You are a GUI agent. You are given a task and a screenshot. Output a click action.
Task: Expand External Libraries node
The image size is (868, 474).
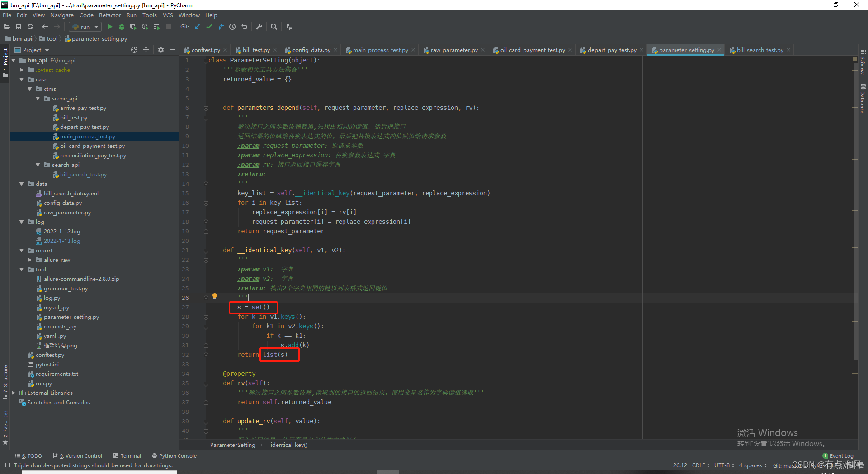click(14, 393)
